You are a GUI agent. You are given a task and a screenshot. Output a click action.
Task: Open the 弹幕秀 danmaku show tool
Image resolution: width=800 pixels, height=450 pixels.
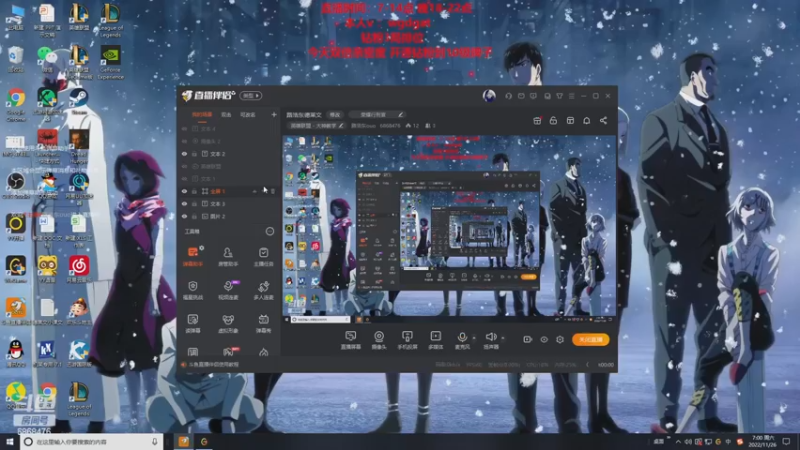(x=263, y=323)
